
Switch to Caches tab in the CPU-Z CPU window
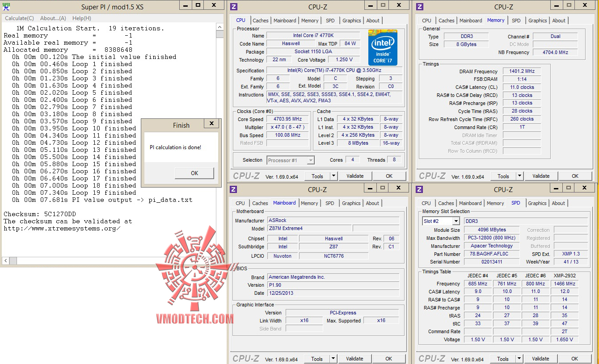(261, 21)
